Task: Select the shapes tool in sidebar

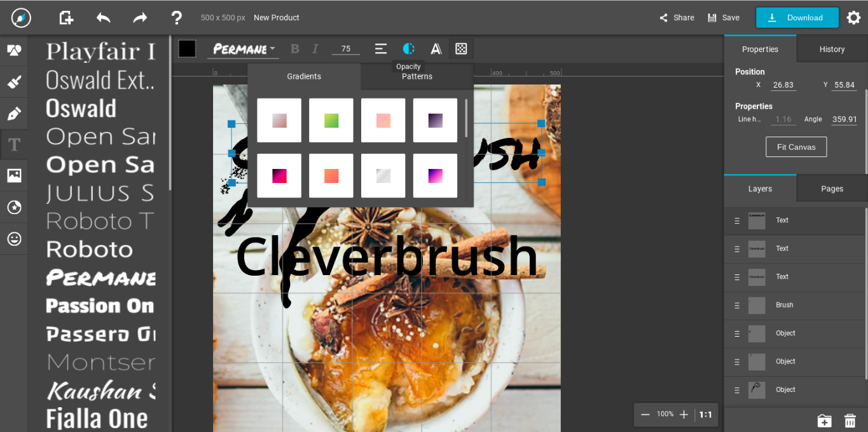Action: [14, 50]
